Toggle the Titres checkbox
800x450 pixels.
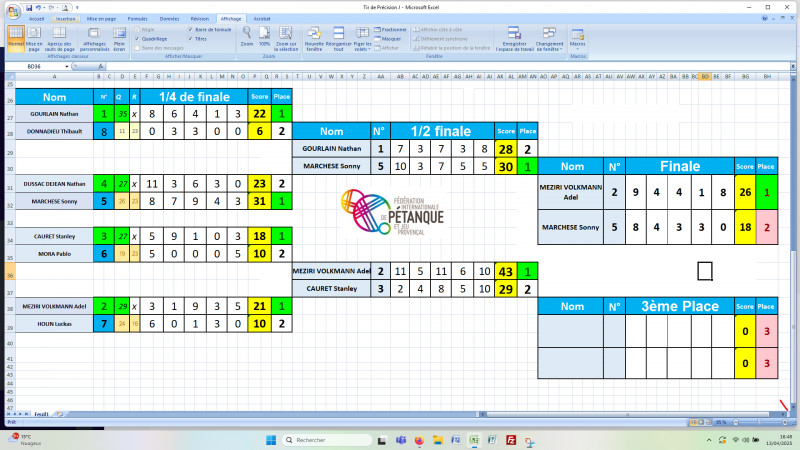[x=190, y=39]
